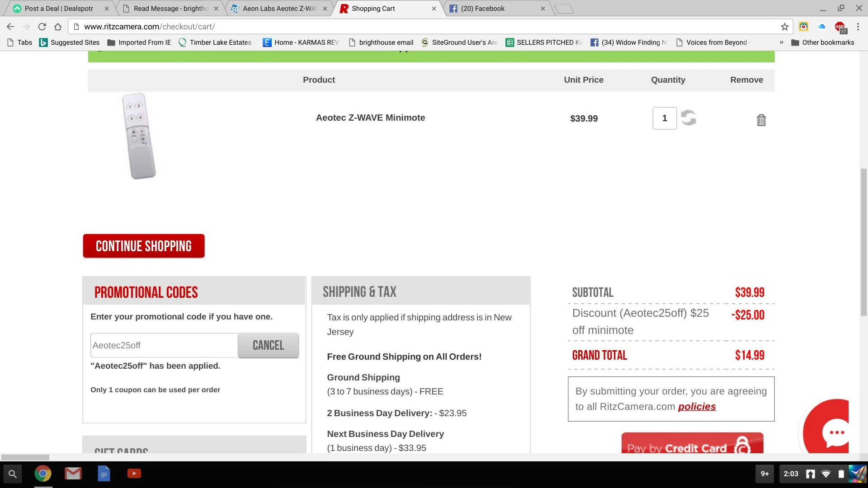Viewport: 868px width, 488px height.
Task: Open the Chrome menu with three dots
Action: [x=858, y=27]
